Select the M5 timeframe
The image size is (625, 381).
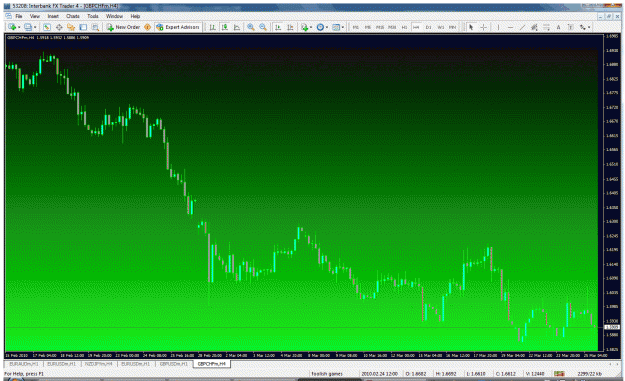[x=368, y=27]
